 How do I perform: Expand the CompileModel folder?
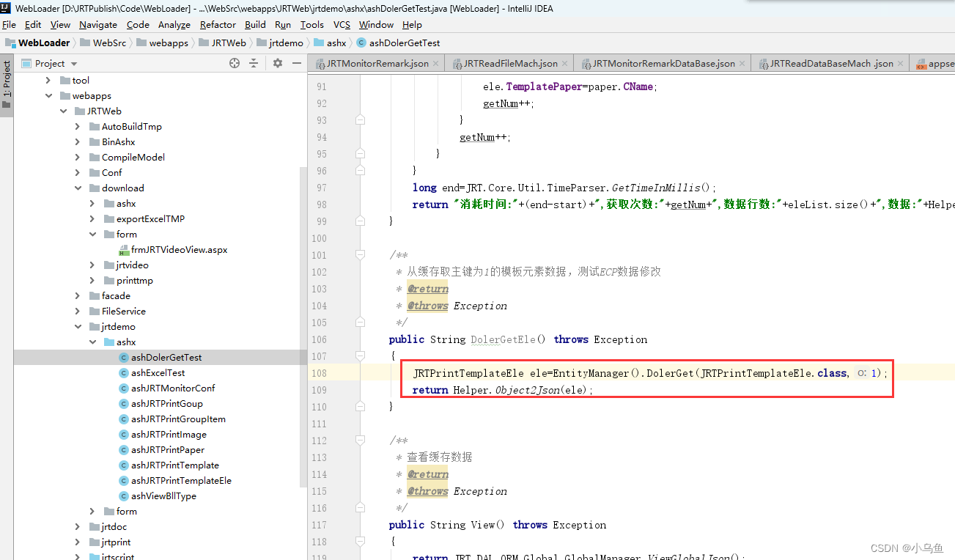pos(78,158)
